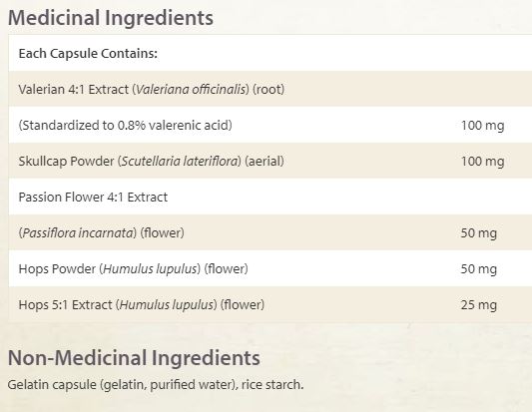The image size is (532, 412).
Task: Select Scutellaria lateriflora italic name
Action: point(179,161)
